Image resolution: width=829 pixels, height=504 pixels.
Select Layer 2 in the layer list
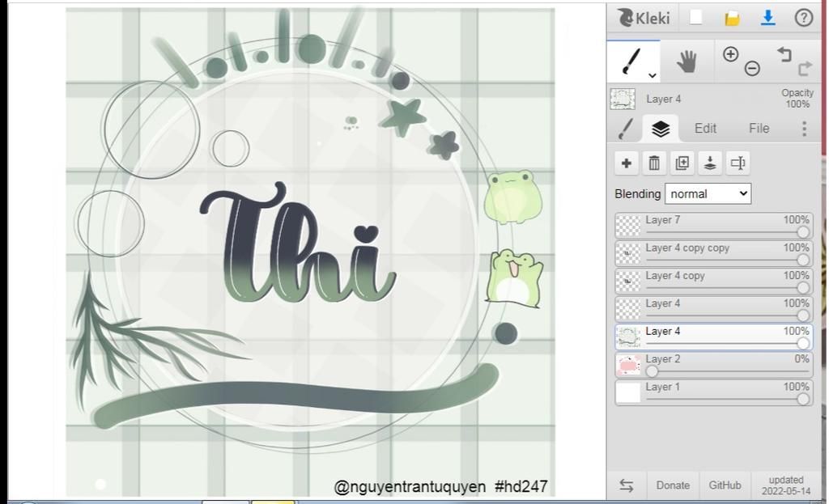tap(713, 365)
